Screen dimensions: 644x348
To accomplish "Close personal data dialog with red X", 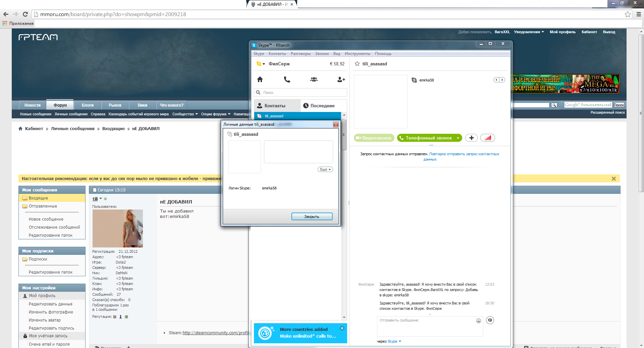I will (336, 124).
